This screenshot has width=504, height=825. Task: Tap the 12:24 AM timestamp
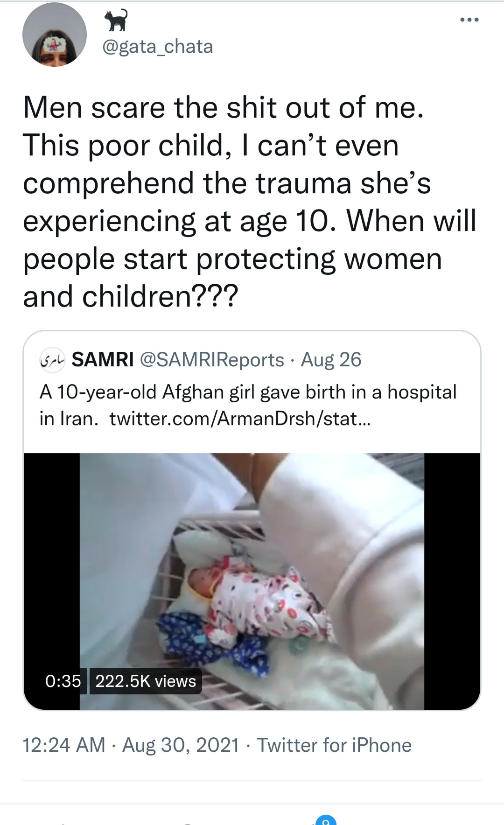(64, 745)
